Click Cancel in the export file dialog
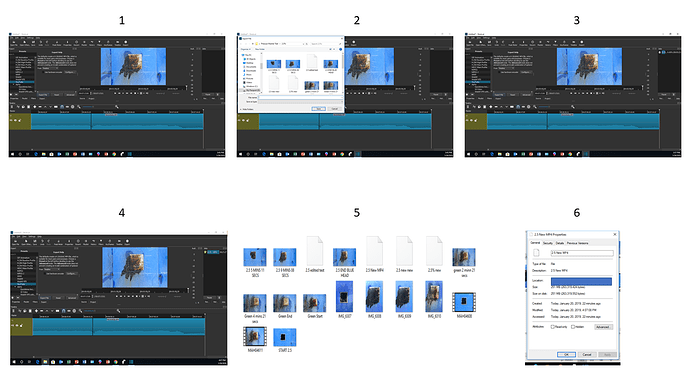 point(334,109)
